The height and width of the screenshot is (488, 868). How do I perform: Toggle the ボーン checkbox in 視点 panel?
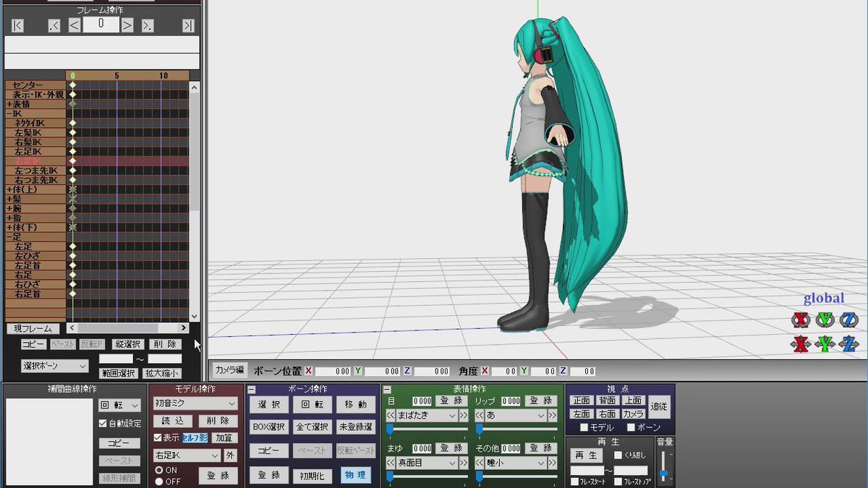click(x=631, y=428)
